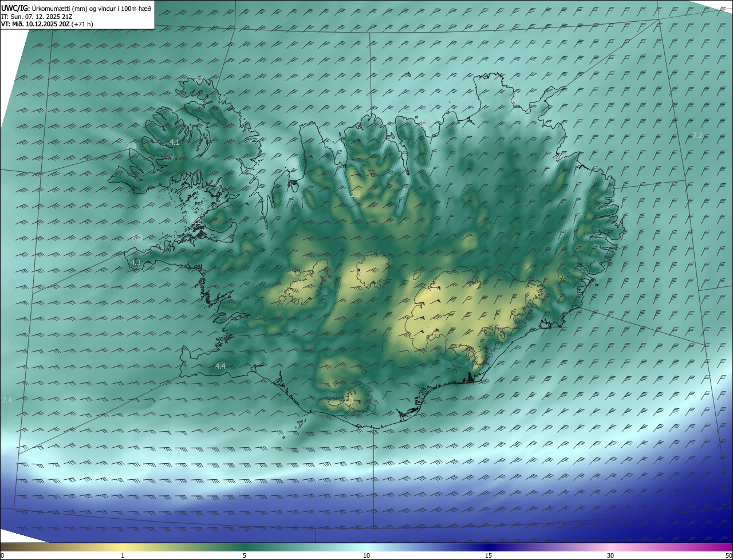
Task: Click the map value label 4.1
Action: [x=175, y=142]
